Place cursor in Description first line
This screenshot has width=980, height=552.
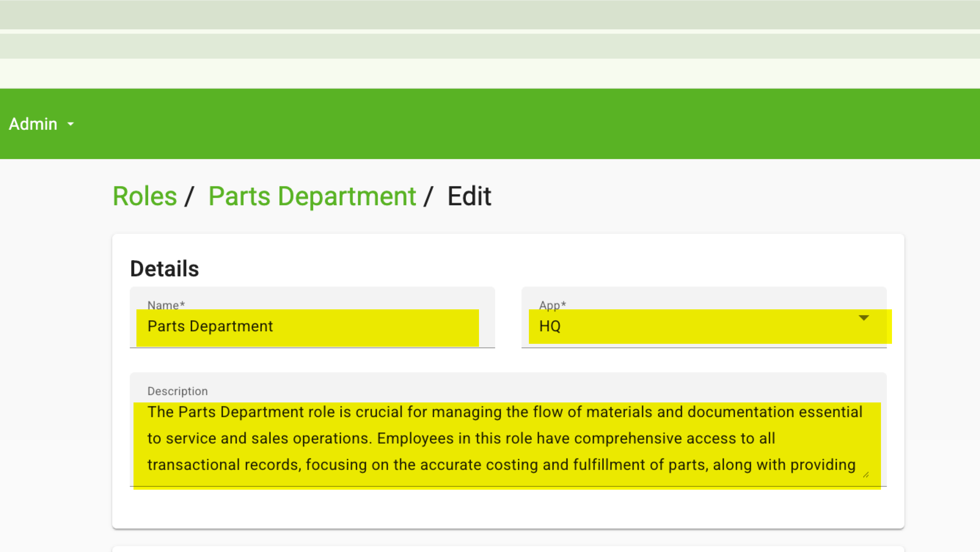504,412
